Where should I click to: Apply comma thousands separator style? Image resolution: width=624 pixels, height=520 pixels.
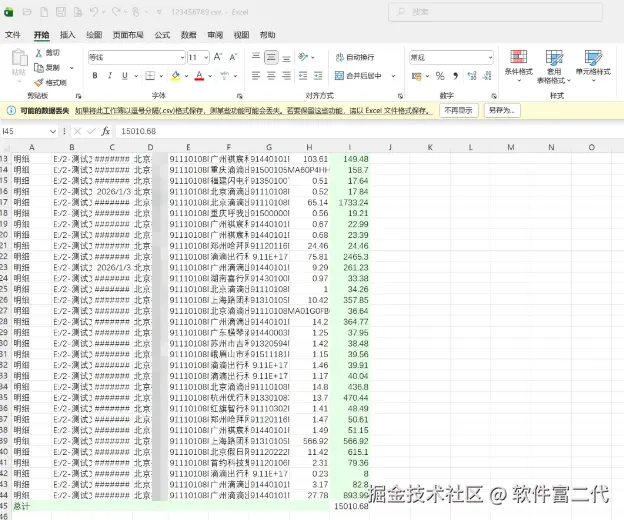click(455, 76)
